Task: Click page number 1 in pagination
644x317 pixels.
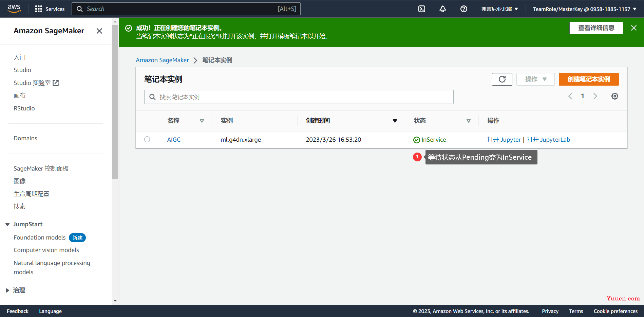Action: pyautogui.click(x=583, y=96)
